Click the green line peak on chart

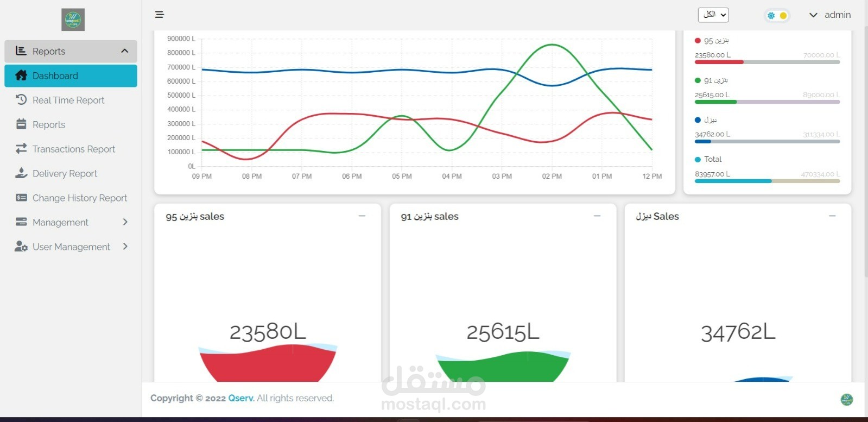click(552, 45)
